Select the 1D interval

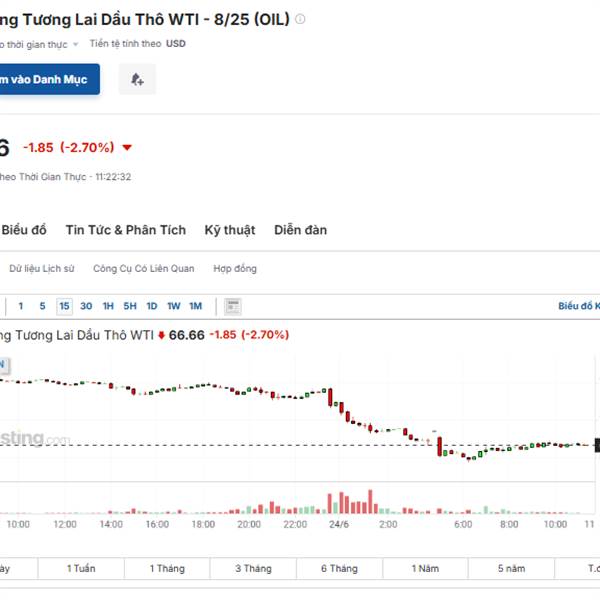(x=152, y=306)
